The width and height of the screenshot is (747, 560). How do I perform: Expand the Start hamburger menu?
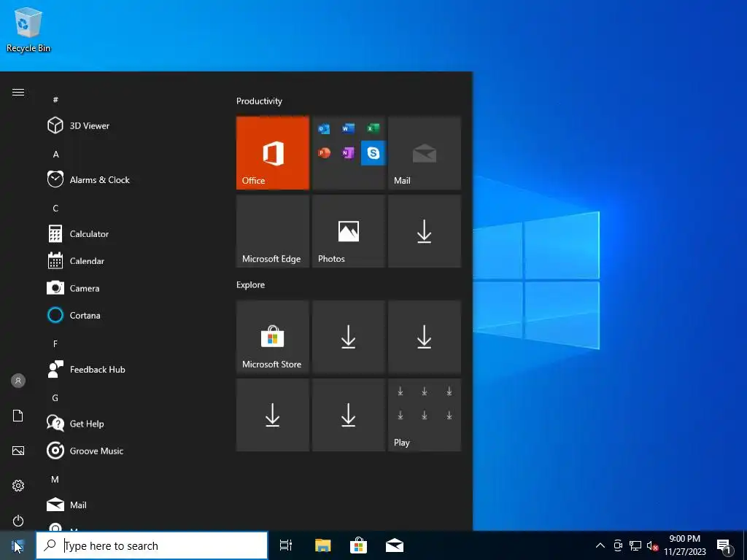pyautogui.click(x=18, y=92)
